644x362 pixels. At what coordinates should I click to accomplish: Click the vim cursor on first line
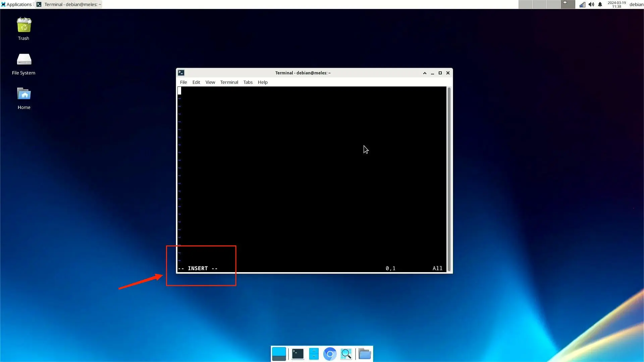(x=179, y=91)
